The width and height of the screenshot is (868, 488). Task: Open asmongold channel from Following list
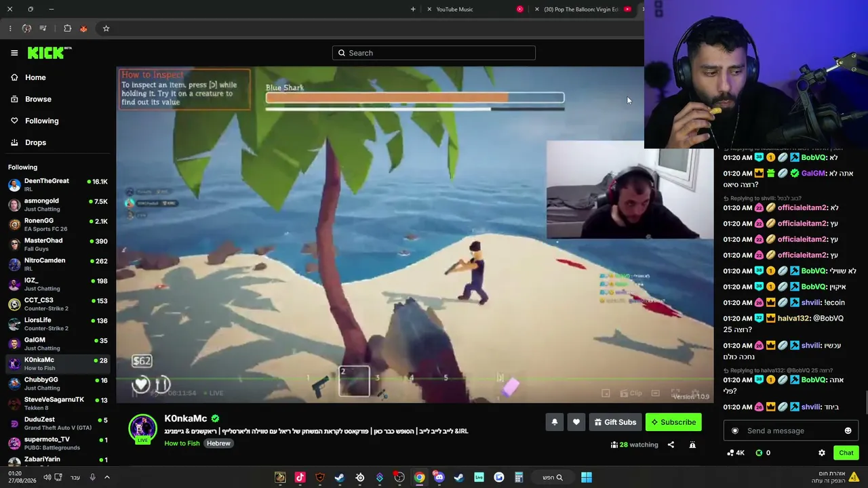coord(58,205)
